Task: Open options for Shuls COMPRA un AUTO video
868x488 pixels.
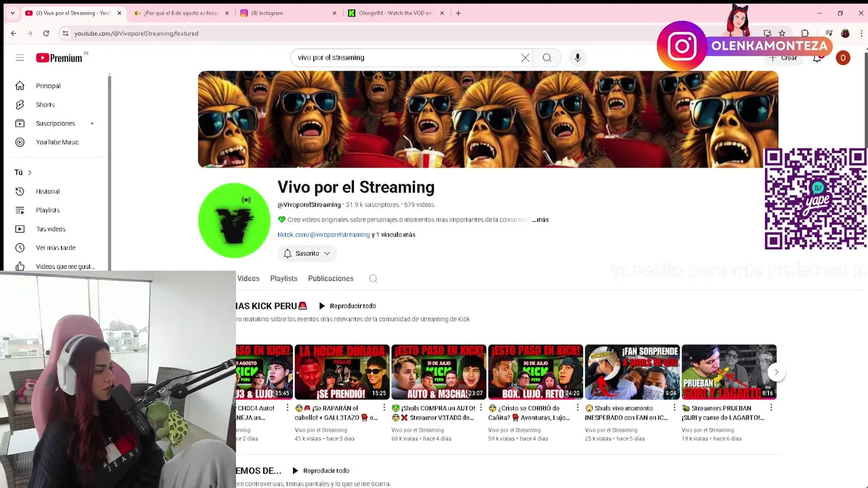Action: point(481,408)
